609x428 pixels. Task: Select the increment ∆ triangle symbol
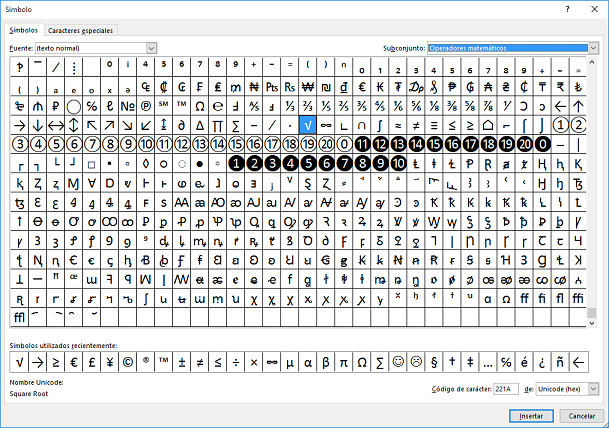click(x=200, y=125)
